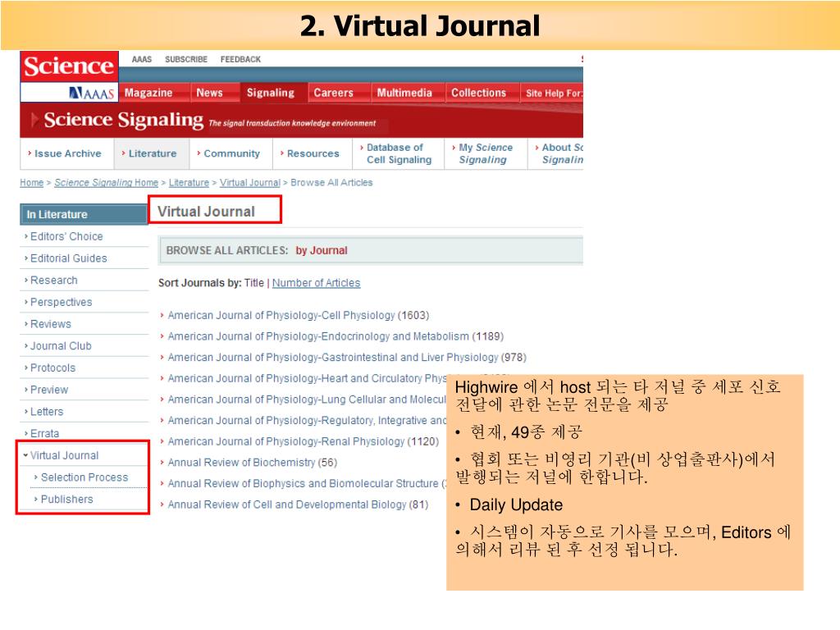Click the 'by Journal' browse label
This screenshot has height=630, width=840.
[x=322, y=250]
